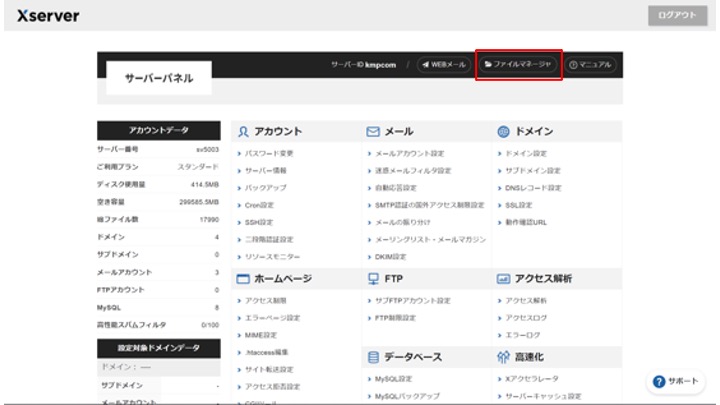Open 動作確認URL link

click(x=526, y=222)
